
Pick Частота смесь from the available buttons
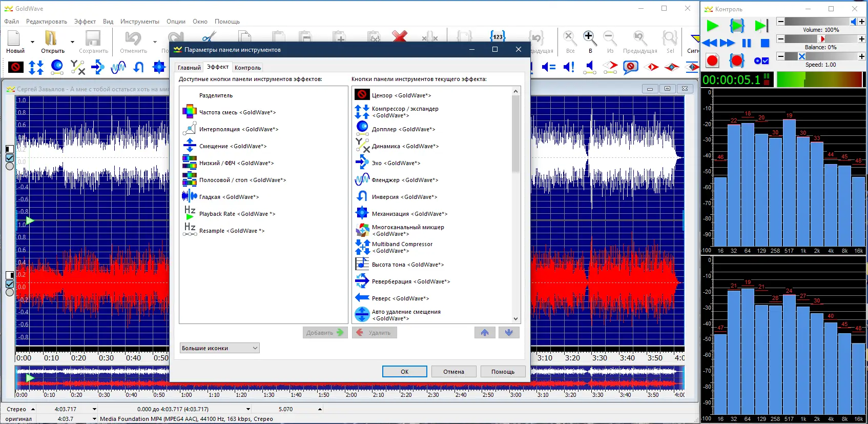[237, 112]
